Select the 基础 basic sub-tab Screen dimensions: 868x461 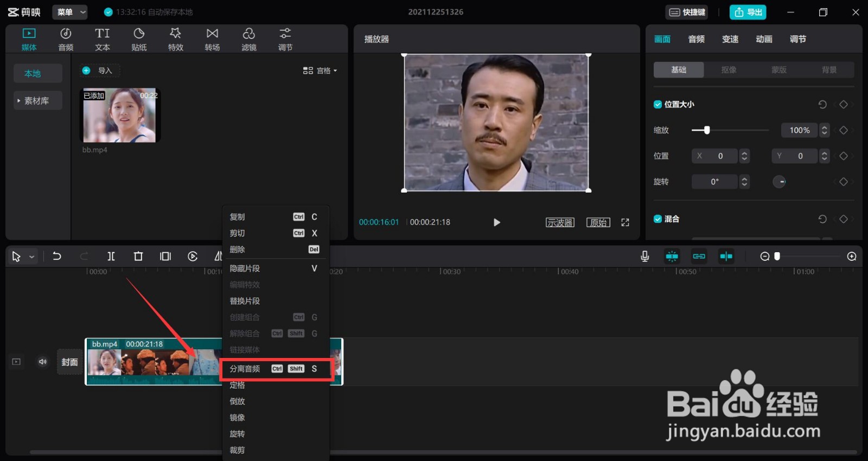click(679, 69)
